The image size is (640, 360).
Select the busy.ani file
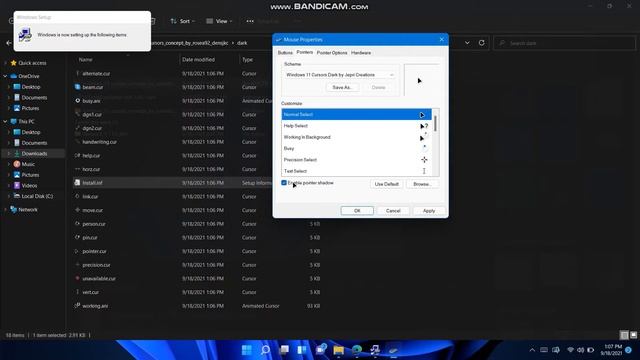click(x=91, y=101)
